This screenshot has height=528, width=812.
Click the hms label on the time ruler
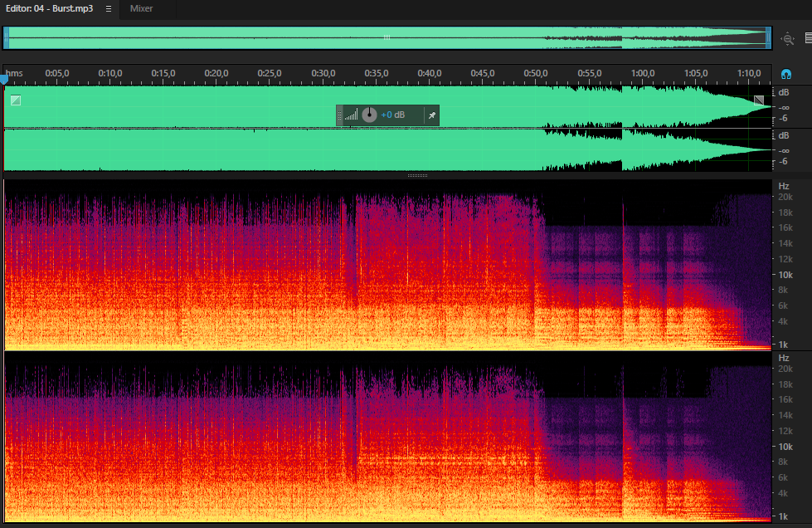14,74
